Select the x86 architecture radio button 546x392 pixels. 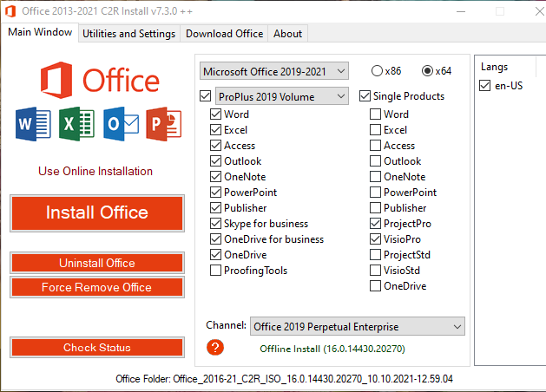pos(377,71)
